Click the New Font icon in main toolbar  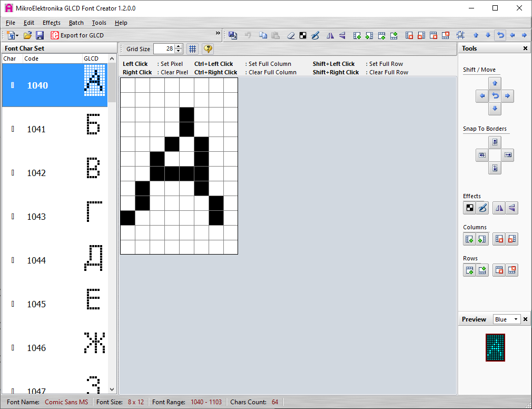click(x=12, y=35)
